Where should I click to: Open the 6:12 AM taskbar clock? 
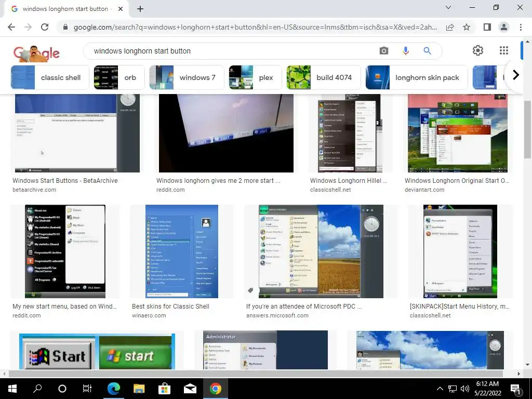487,389
